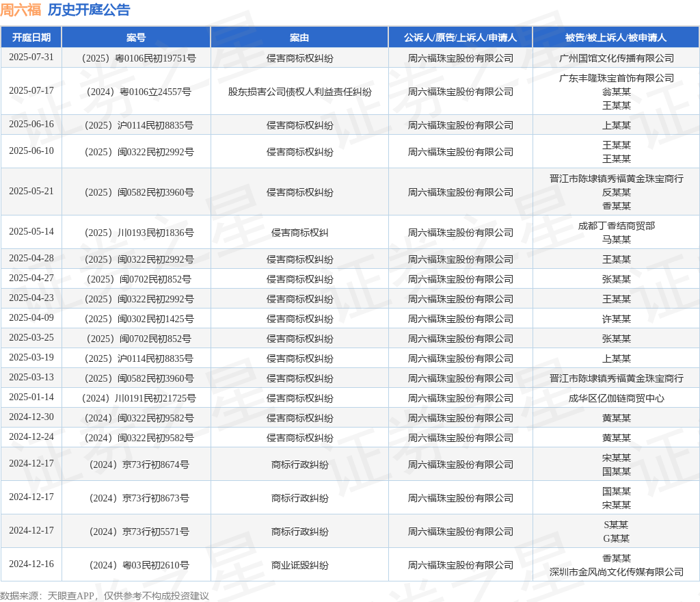Image resolution: width=700 pixels, height=602 pixels.
Task: Open defendant 深圳市金风尚文化传媒有限公司
Action: click(616, 572)
